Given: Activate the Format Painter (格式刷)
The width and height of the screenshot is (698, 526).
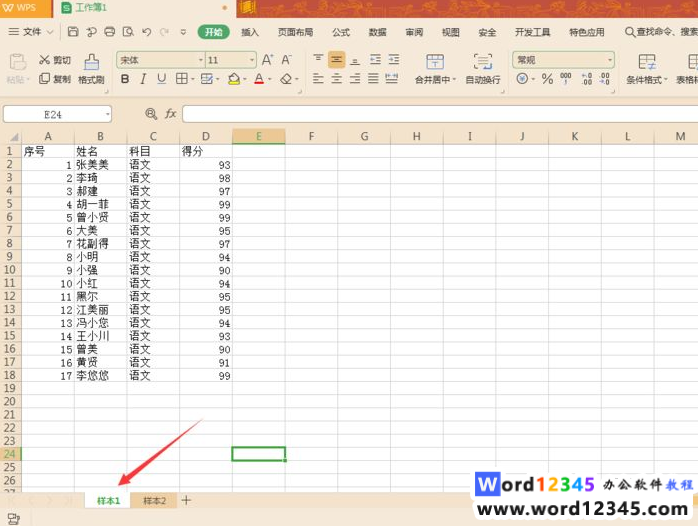Looking at the screenshot, I should point(91,69).
